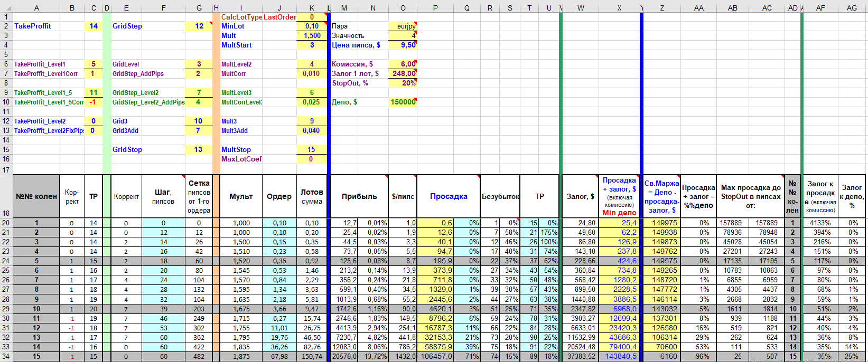The height and width of the screenshot is (362, 868).
Task: Click the Grid3Add label cell
Action: [125, 130]
